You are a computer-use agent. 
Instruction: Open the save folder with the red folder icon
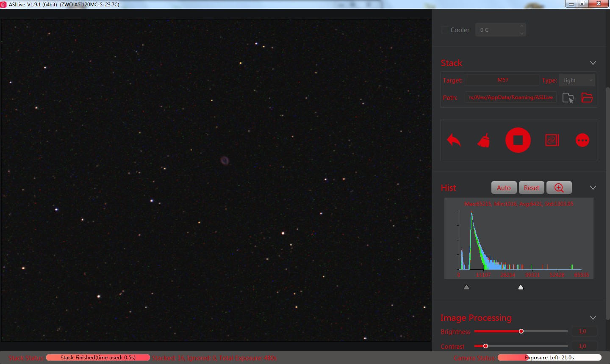(x=587, y=97)
